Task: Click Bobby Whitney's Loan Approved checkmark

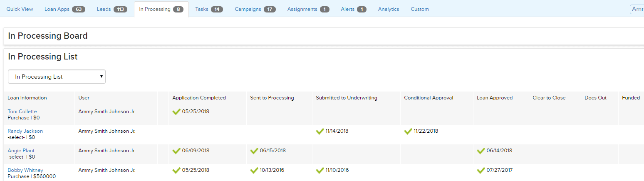Action: pyautogui.click(x=481, y=170)
